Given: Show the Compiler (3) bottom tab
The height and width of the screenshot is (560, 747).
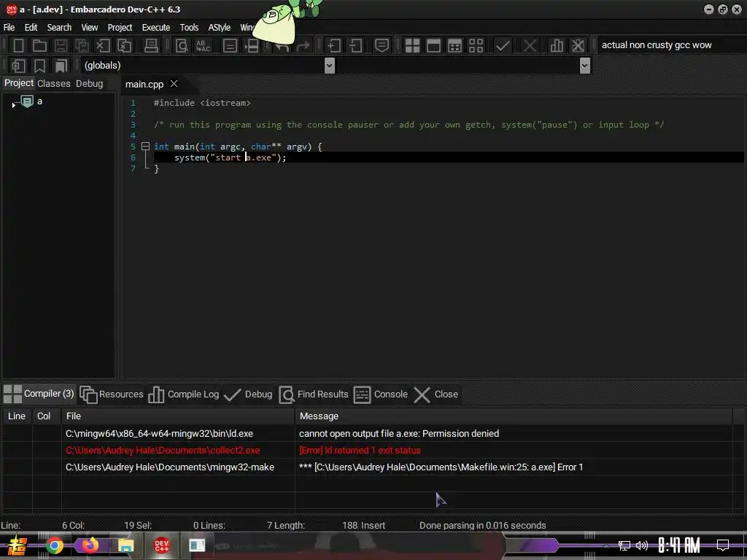Looking at the screenshot, I should (39, 394).
